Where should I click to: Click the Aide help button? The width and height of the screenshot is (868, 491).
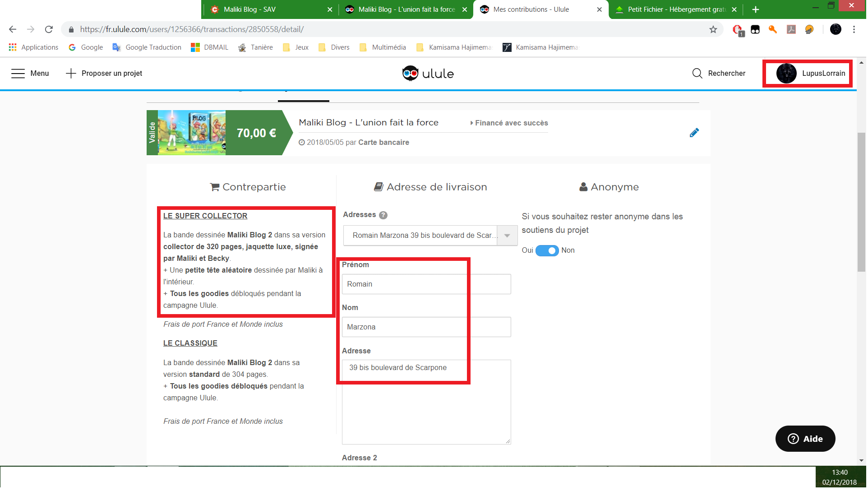coord(806,440)
